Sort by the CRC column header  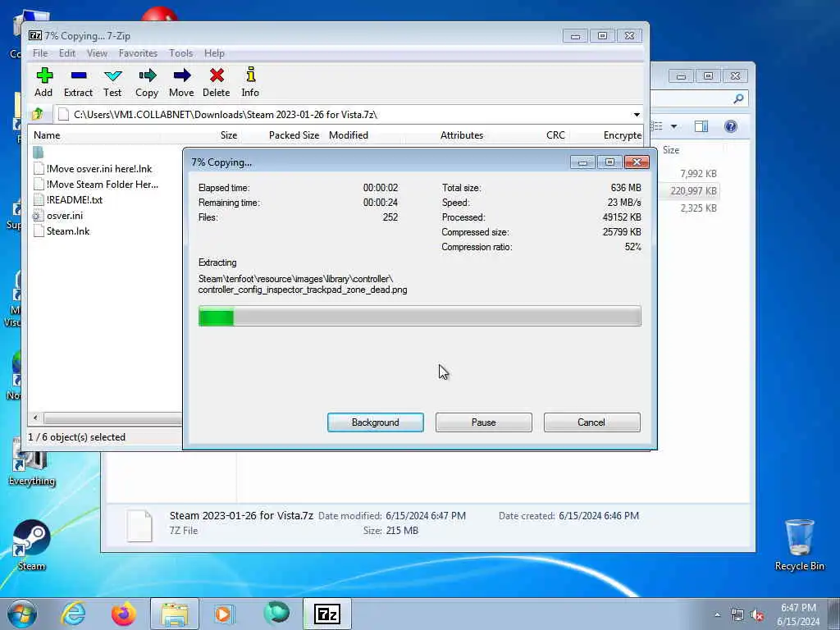pyautogui.click(x=555, y=135)
